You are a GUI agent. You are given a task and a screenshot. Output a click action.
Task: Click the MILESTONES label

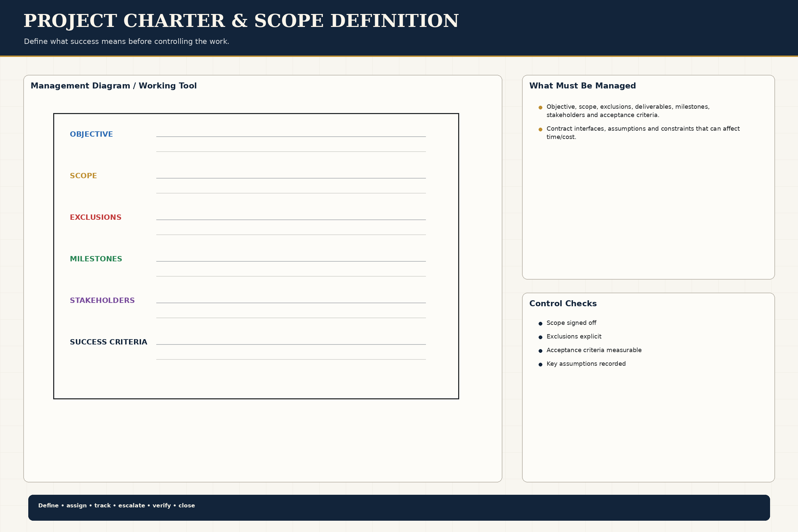(96, 259)
